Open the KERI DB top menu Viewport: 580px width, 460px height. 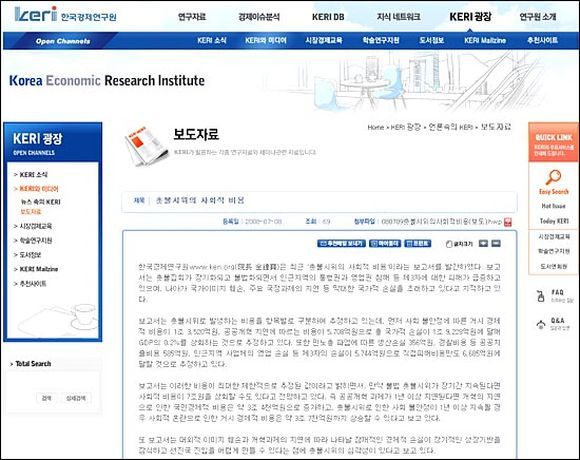[x=328, y=17]
